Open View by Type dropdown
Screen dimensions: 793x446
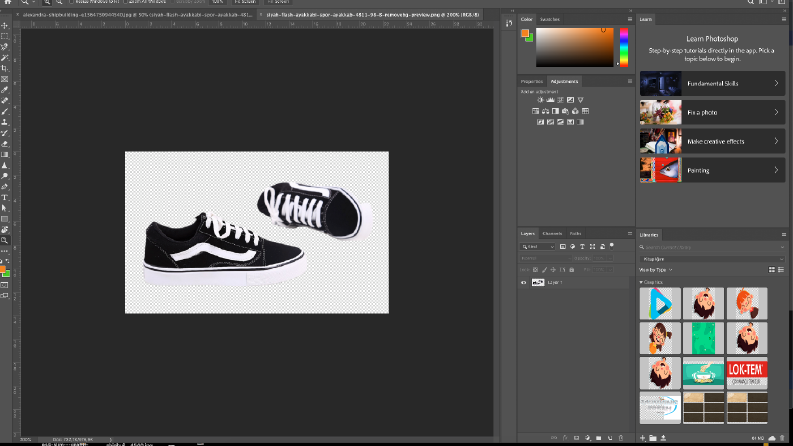click(655, 270)
